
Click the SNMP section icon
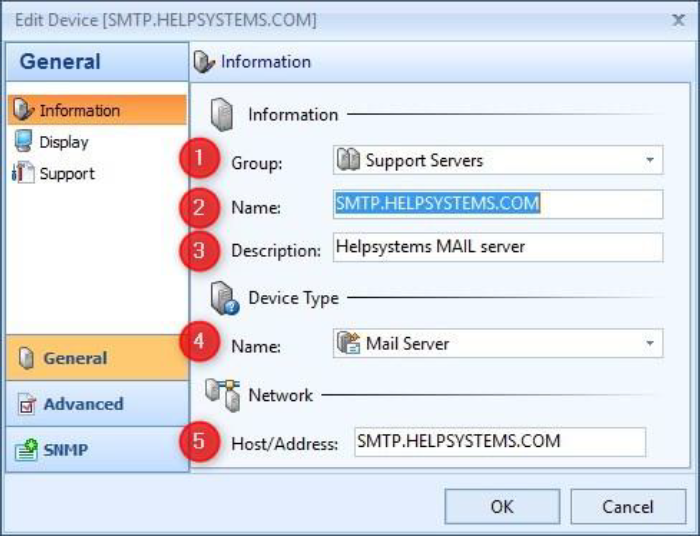tap(27, 450)
